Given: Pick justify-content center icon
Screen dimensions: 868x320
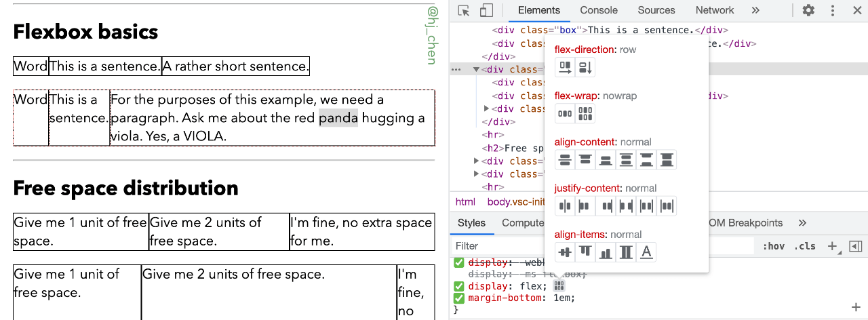Looking at the screenshot, I should pos(565,206).
